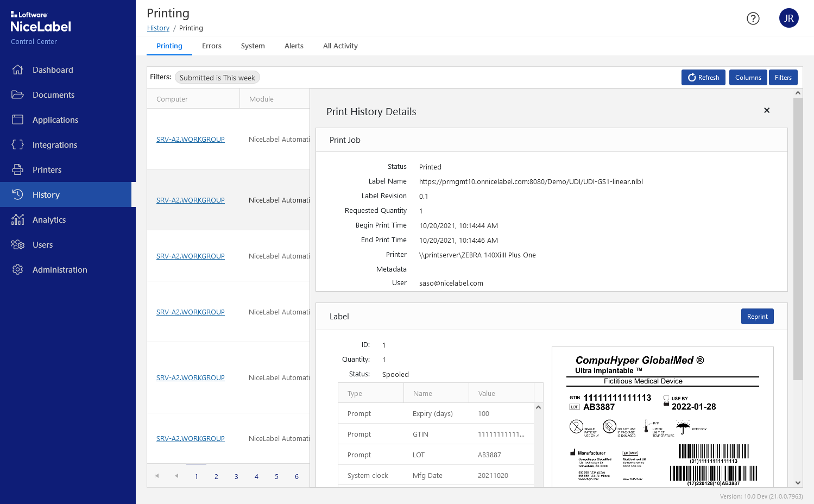Viewport: 814px width, 504px height.
Task: Click printer value 'ZEBRA 140XiIII Plus One'
Action: pos(477,255)
